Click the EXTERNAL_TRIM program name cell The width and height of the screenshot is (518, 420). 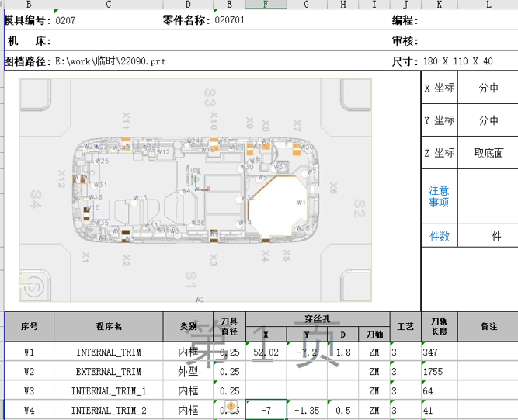(x=109, y=371)
